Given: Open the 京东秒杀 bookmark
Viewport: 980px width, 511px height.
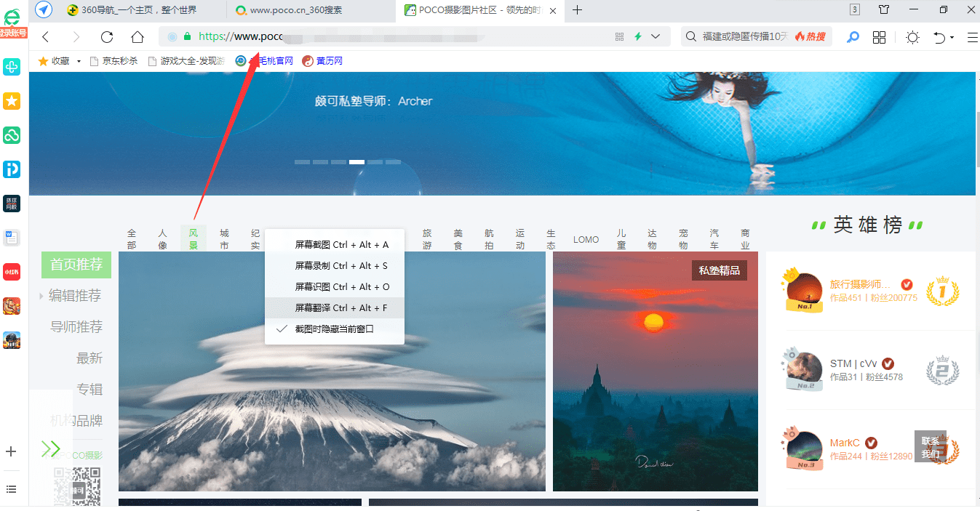Looking at the screenshot, I should point(113,61).
